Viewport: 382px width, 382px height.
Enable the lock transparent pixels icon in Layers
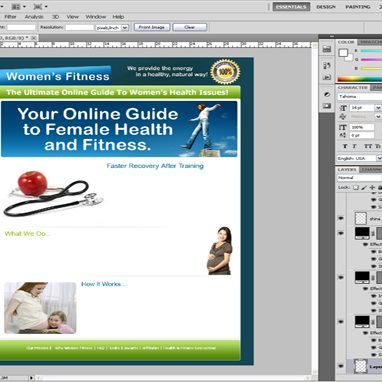(x=356, y=188)
